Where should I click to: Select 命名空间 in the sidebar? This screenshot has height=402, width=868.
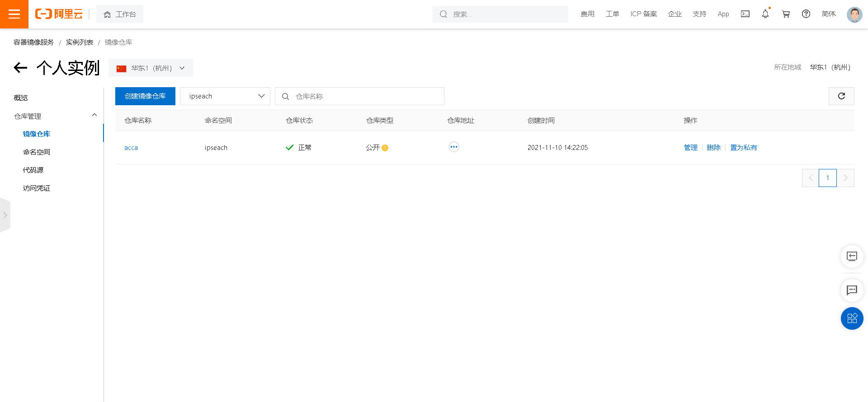click(x=37, y=152)
